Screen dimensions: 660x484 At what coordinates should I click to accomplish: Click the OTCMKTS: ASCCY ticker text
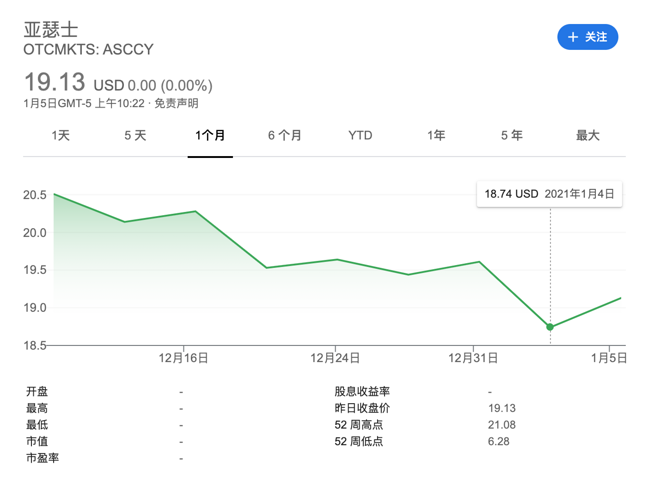(x=88, y=48)
